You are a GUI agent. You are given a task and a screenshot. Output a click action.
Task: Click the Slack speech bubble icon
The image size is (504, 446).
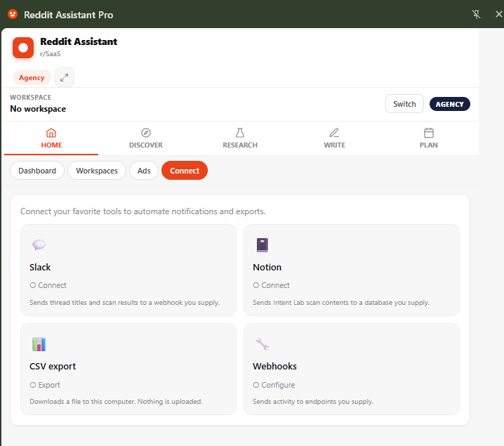coord(39,244)
